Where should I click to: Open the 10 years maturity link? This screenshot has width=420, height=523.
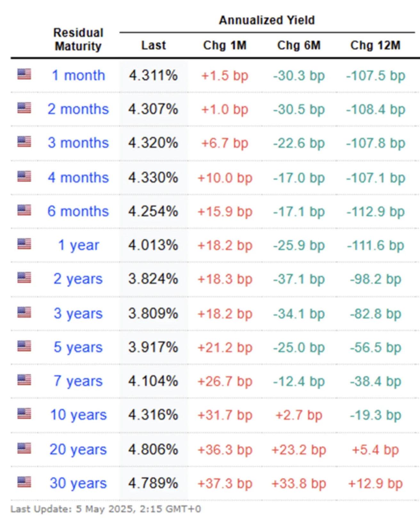[78, 415]
